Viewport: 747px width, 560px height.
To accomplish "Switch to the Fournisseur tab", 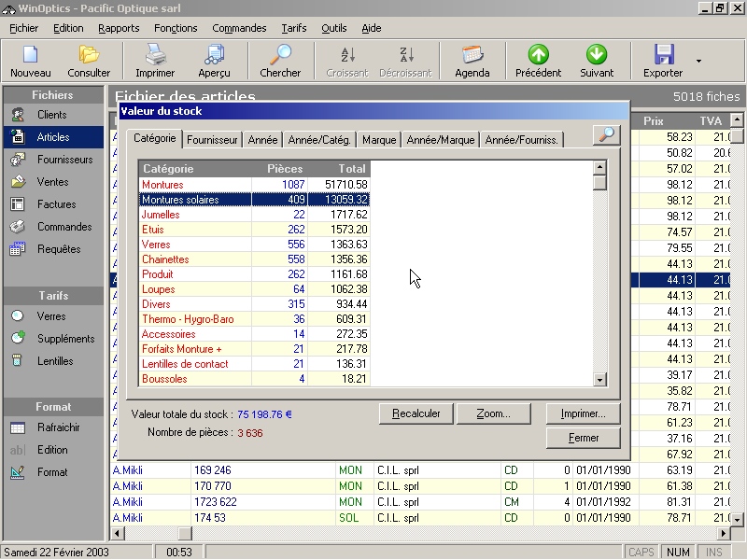I will [212, 140].
